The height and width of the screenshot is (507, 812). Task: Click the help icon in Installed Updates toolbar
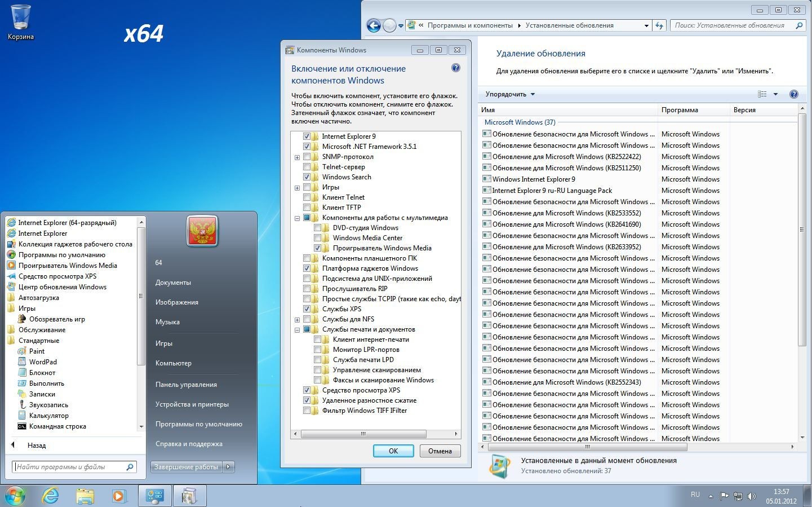coord(794,94)
